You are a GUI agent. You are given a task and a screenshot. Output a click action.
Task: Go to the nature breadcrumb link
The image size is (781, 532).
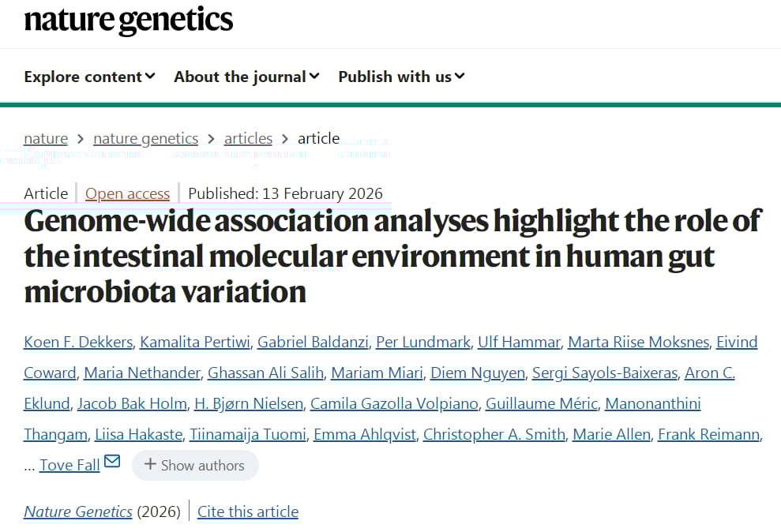46,138
